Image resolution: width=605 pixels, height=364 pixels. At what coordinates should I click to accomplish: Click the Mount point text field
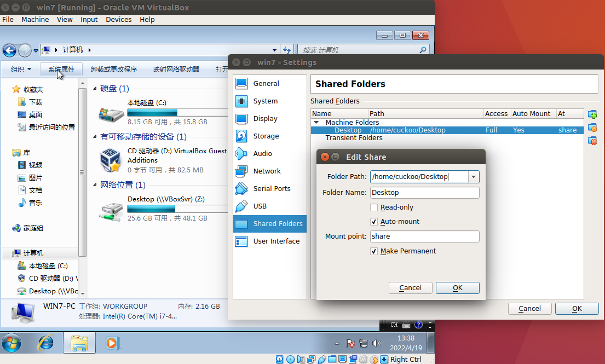[x=424, y=236]
